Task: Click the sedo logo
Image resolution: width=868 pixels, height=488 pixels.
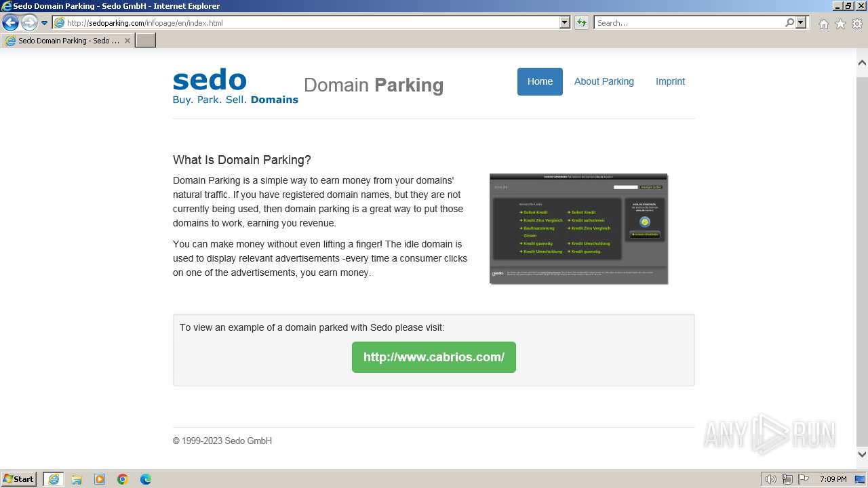Action: (210, 80)
